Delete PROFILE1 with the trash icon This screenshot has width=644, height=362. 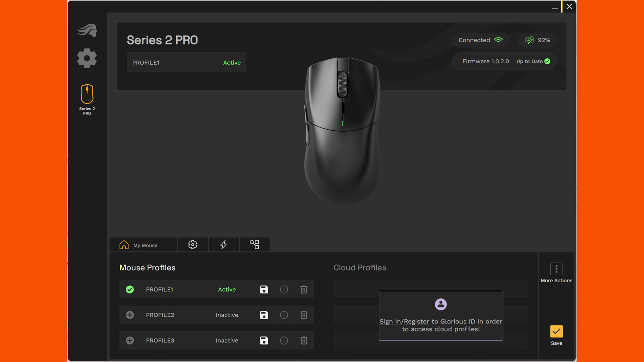coord(304,289)
